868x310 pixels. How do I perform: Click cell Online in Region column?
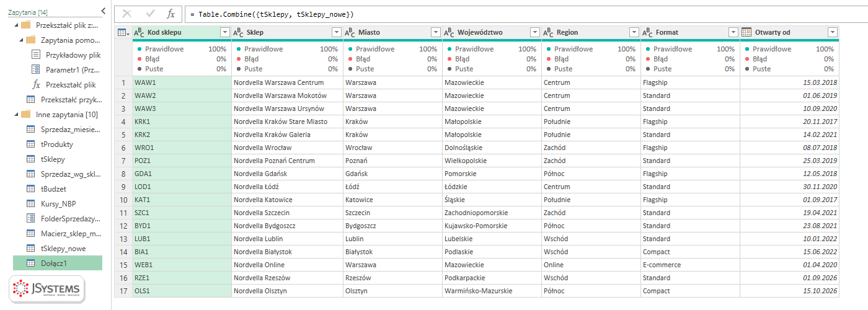[591, 265]
